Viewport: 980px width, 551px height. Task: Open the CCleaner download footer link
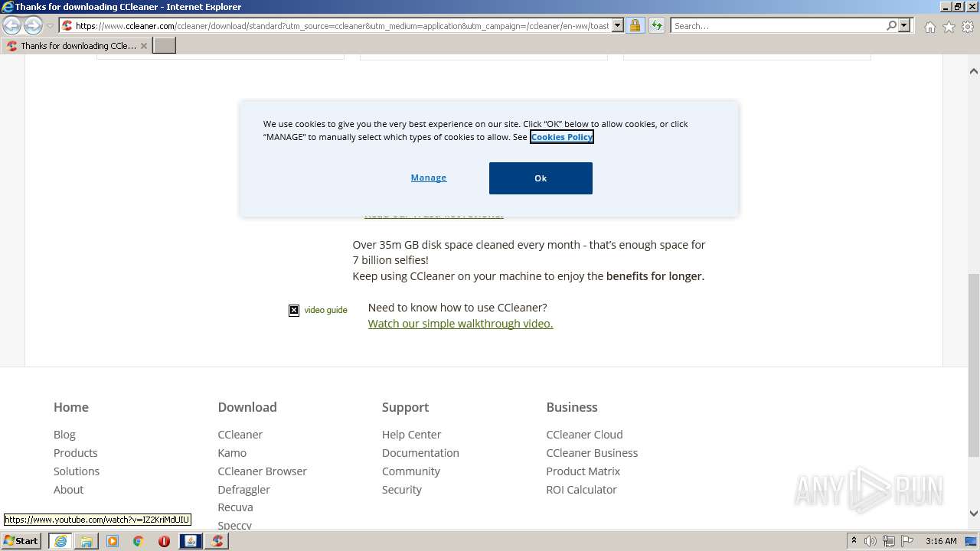[x=240, y=435]
